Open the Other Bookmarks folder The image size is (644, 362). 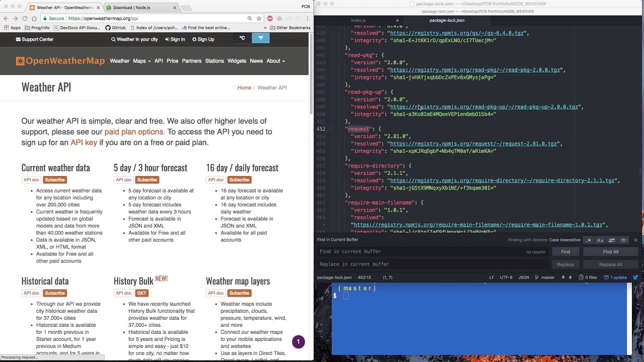pos(290,28)
